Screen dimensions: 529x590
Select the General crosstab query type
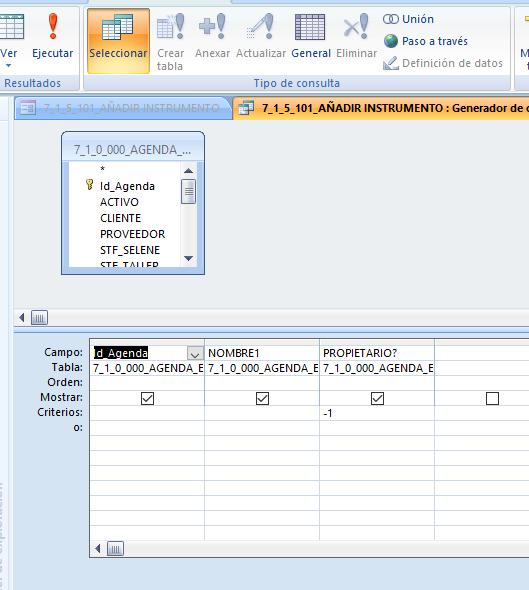tap(311, 36)
